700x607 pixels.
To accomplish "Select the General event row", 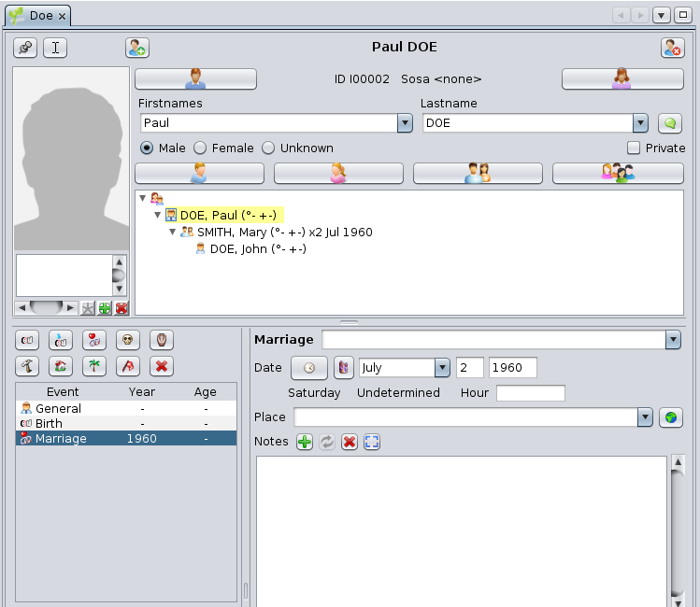I will tap(126, 408).
